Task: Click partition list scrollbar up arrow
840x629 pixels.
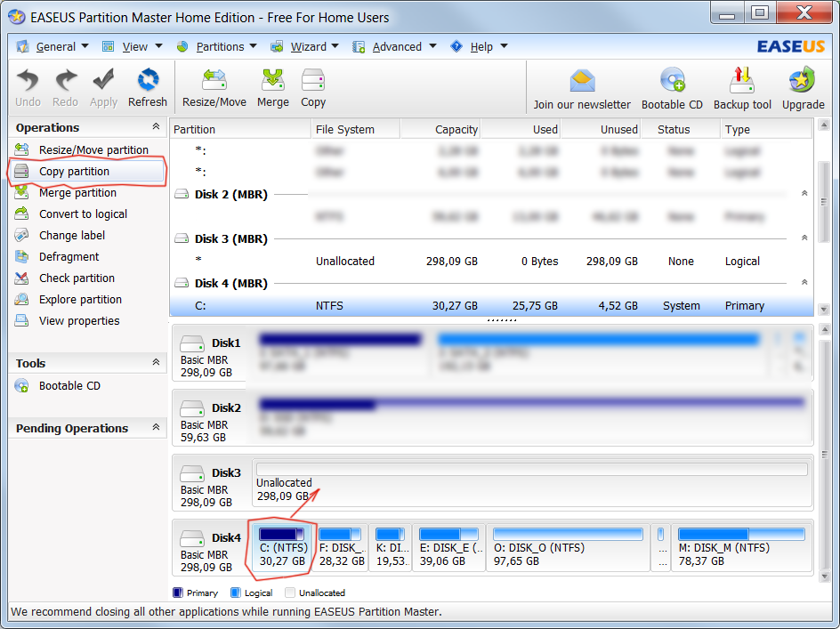Action: [824, 125]
